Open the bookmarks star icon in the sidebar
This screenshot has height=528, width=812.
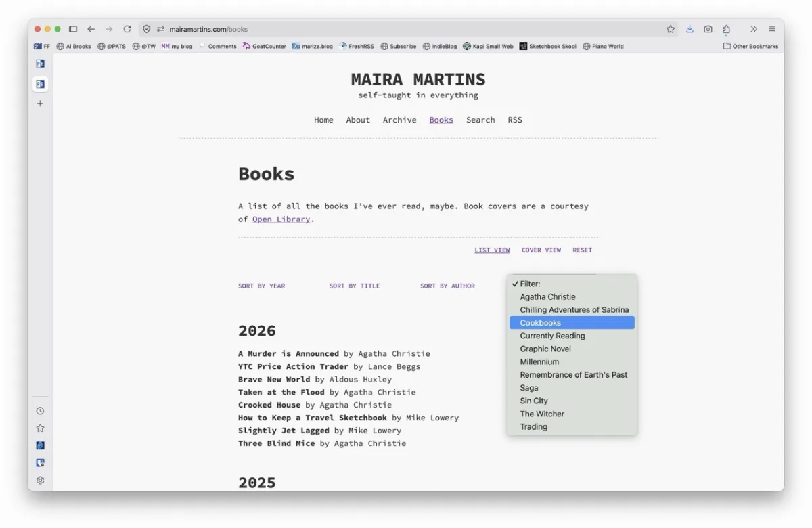pyautogui.click(x=40, y=428)
